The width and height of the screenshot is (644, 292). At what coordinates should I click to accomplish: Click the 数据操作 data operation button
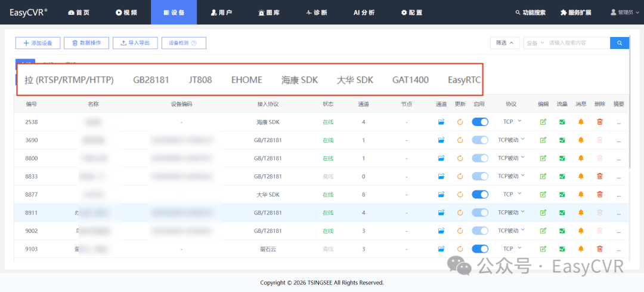86,43
